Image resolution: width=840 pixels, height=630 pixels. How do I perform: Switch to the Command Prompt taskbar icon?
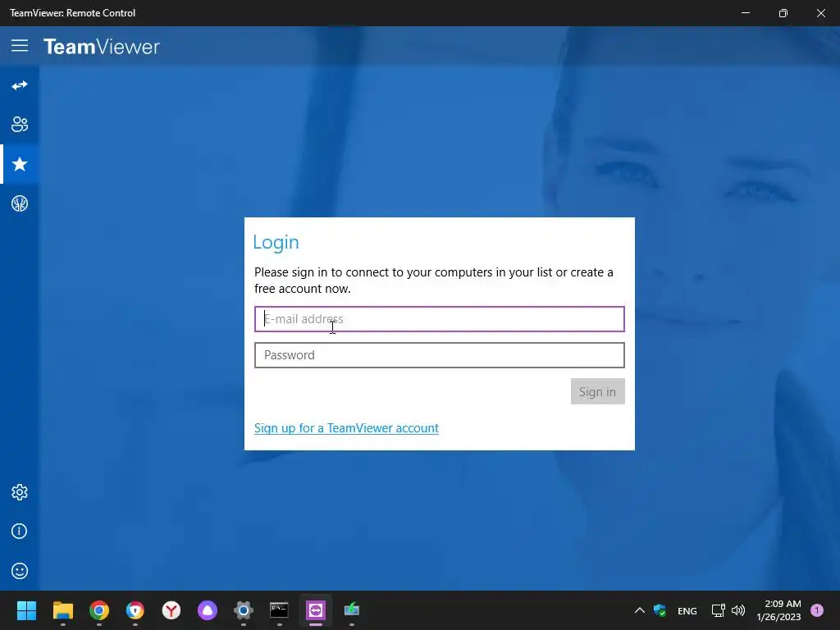pos(279,610)
